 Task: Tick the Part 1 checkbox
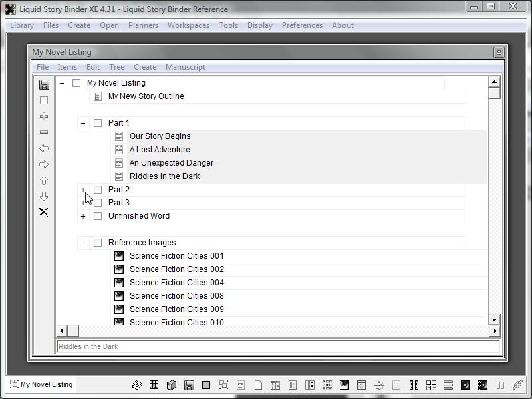coord(98,123)
